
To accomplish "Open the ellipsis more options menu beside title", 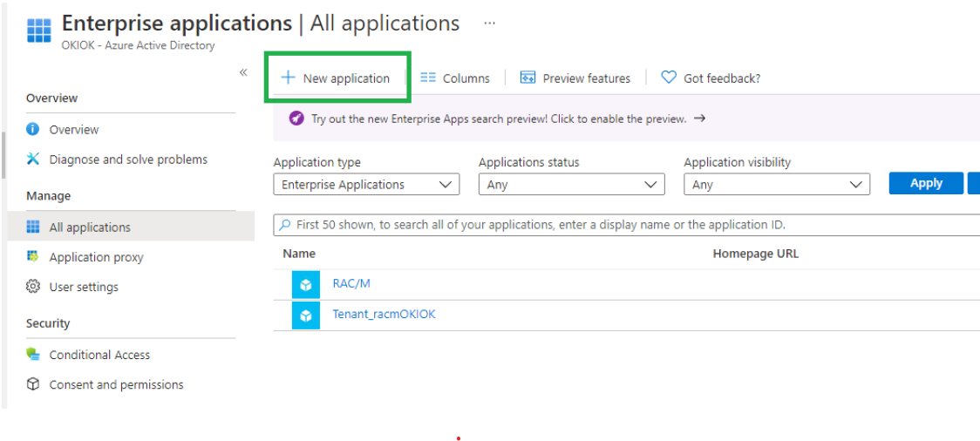I will tap(490, 24).
